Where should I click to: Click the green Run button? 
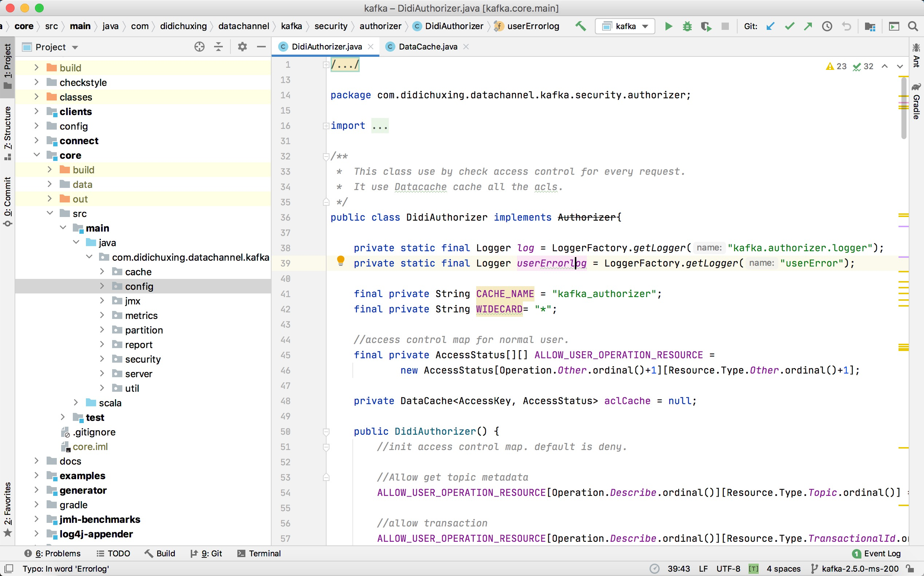(x=668, y=26)
